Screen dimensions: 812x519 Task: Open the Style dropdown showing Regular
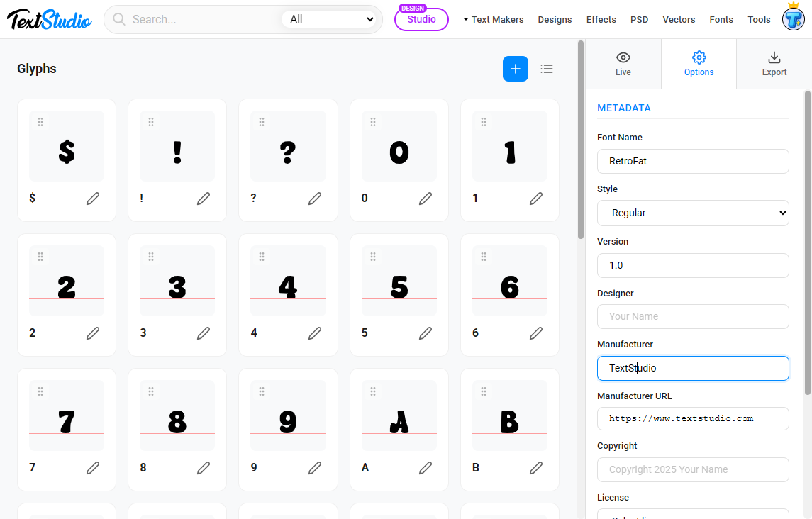coord(693,213)
